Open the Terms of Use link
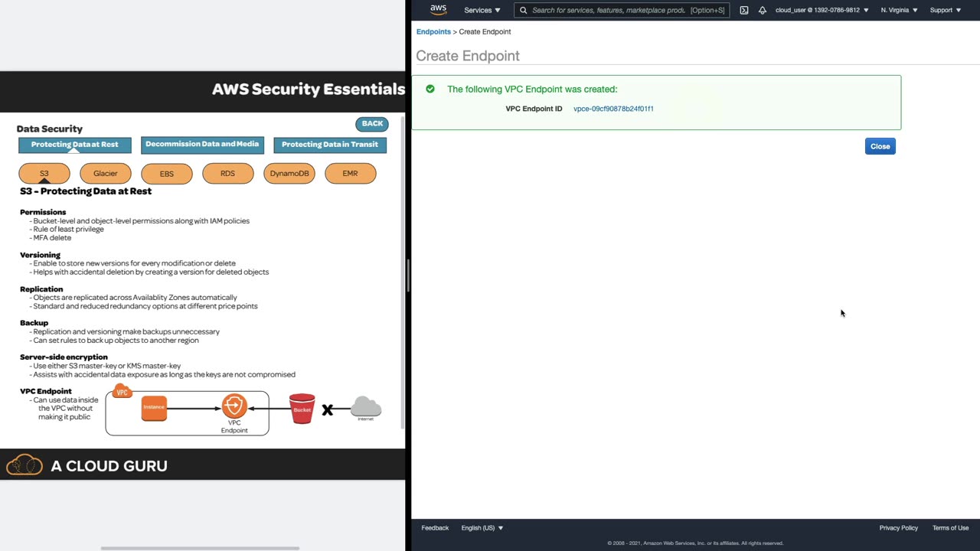The width and height of the screenshot is (980, 551). [950, 527]
